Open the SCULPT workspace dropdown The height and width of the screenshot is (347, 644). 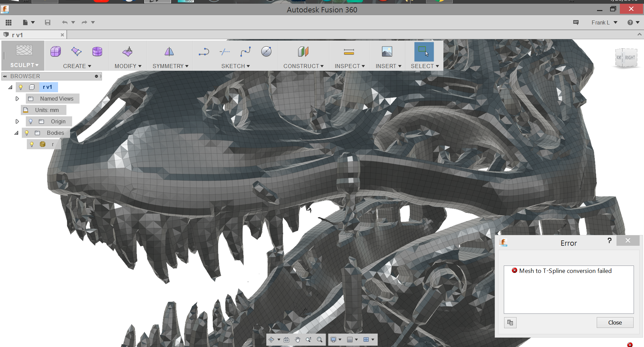coord(24,65)
